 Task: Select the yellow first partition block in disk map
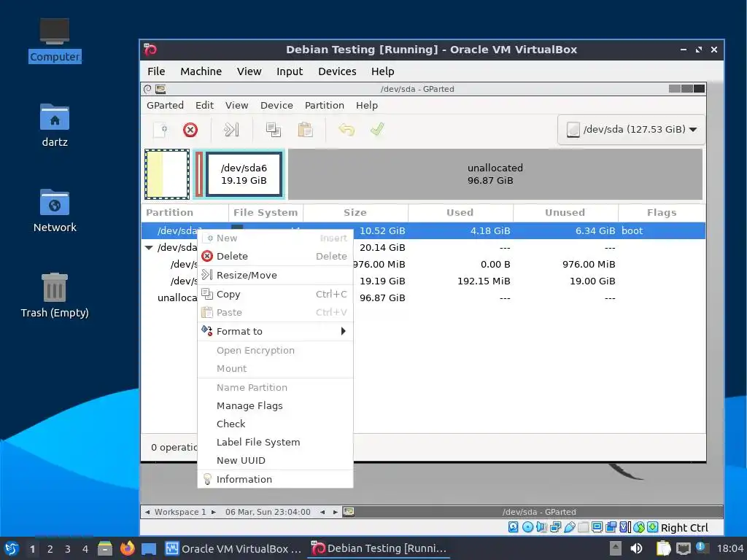click(x=167, y=174)
